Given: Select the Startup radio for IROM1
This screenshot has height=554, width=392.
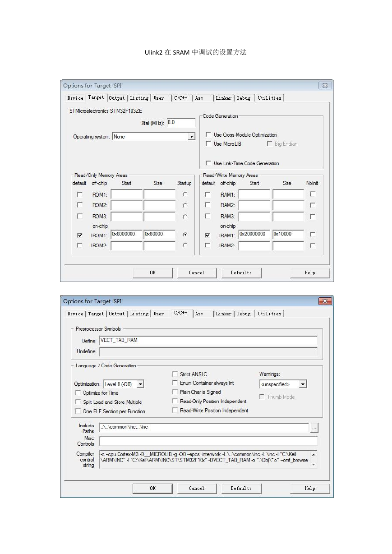Looking at the screenshot, I should coord(185,235).
